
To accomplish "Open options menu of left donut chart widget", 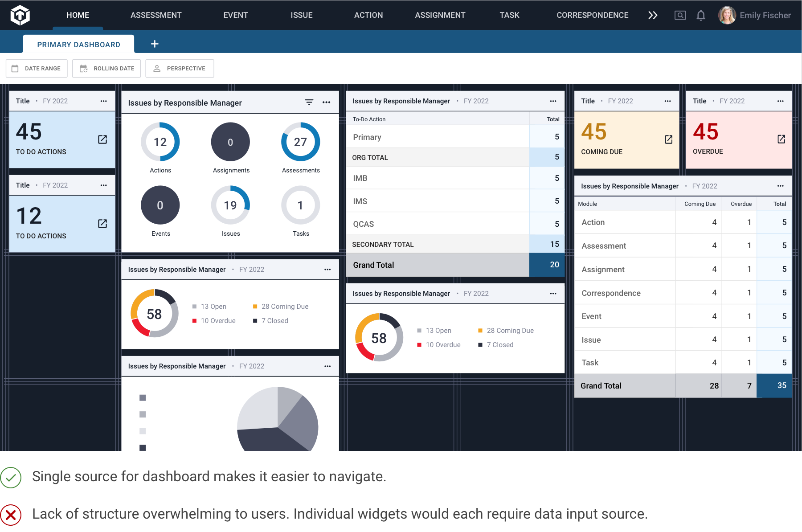I will [328, 270].
